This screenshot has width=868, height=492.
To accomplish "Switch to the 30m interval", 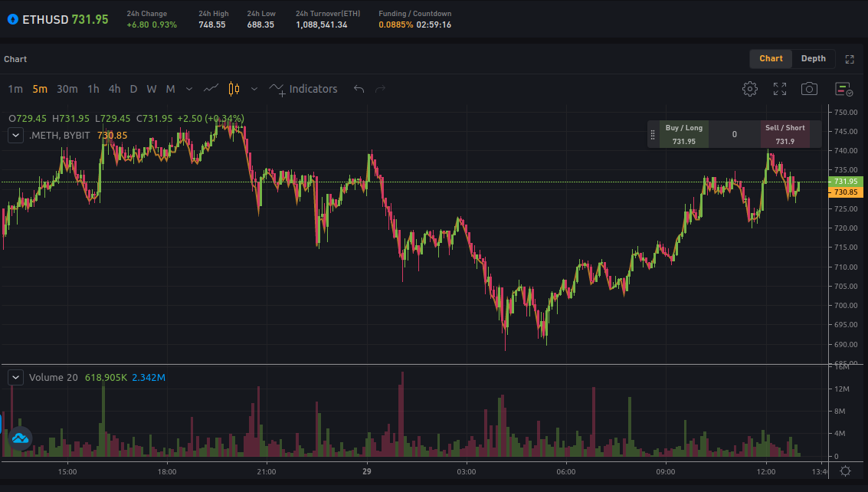I will tap(67, 89).
